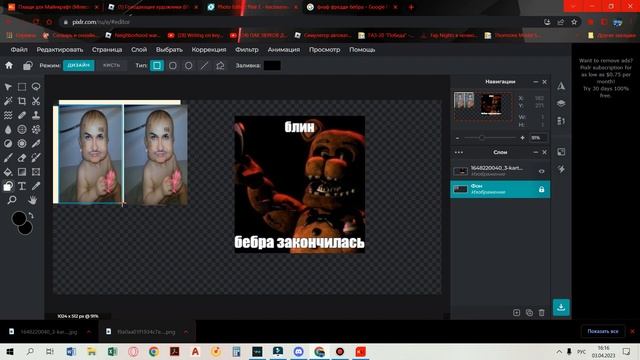Select the Heal bandage tool

(x=22, y=115)
